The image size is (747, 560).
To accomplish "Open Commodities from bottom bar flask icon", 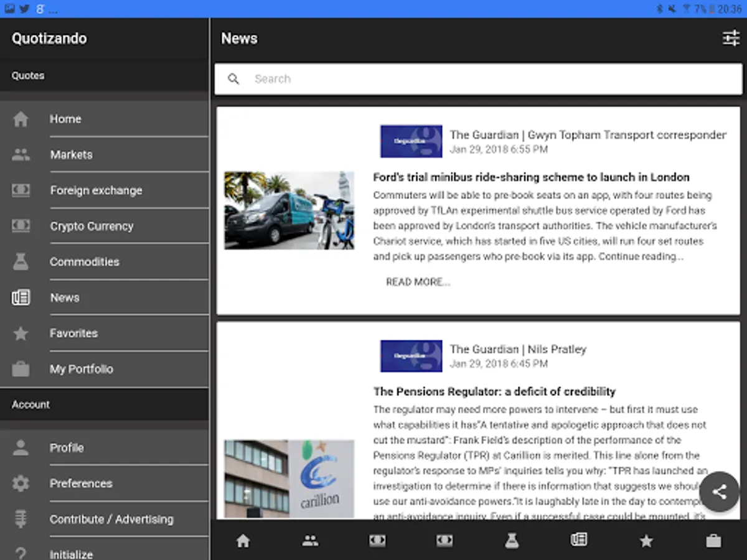I will pos(512,541).
